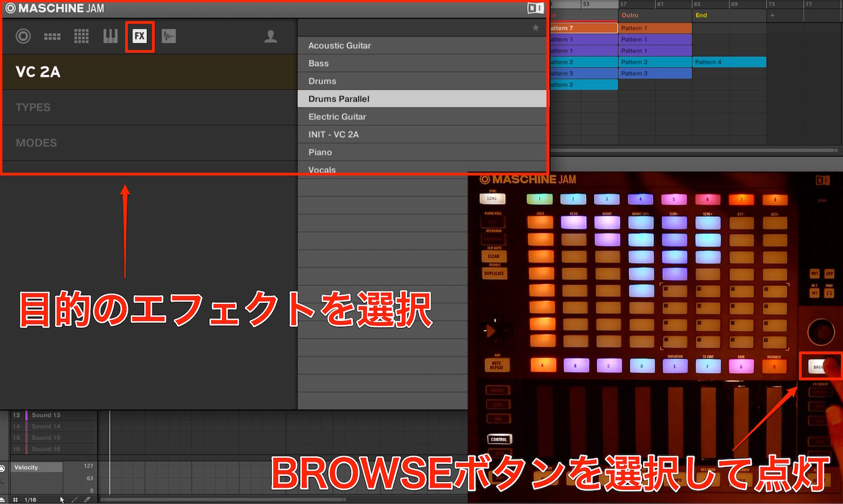Click the NI logo in browser header
This screenshot has height=504, width=843.
pos(535,8)
